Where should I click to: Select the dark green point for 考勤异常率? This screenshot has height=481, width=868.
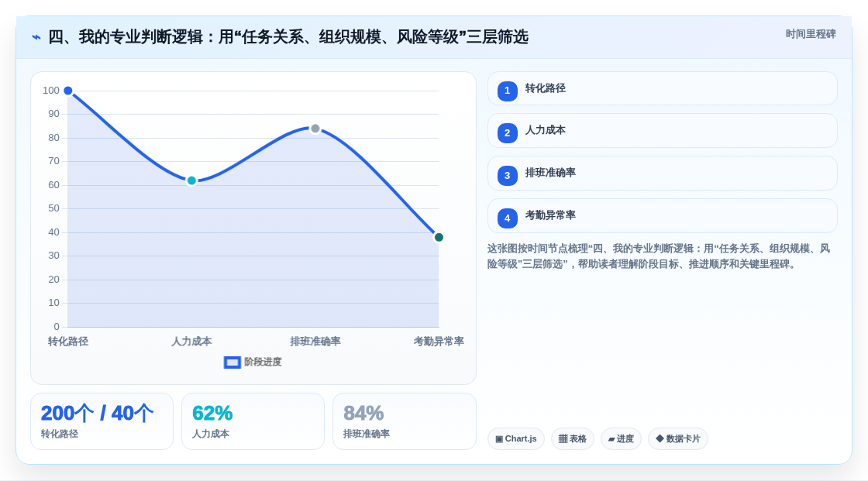click(439, 238)
